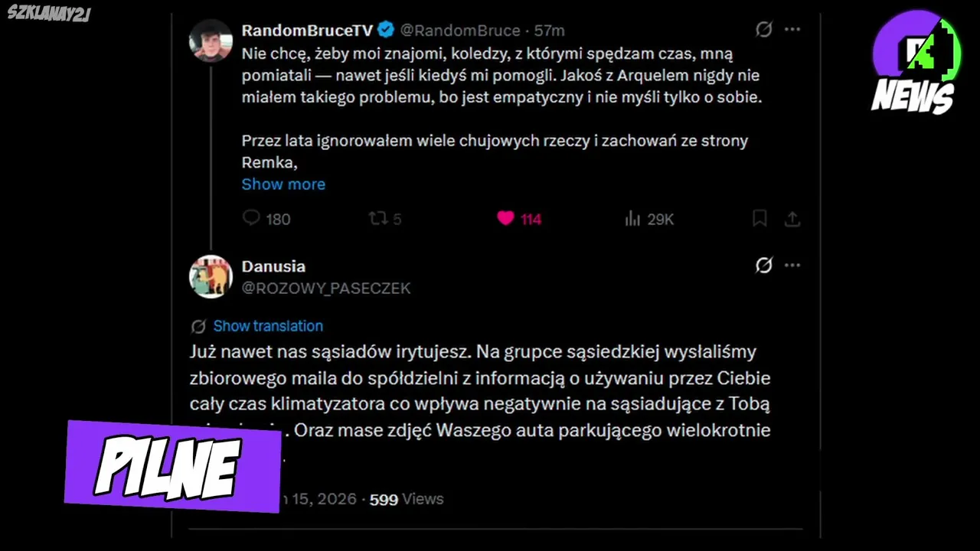Open reply comments on RandomBruceTV tweet
Screen dimensions: 980x551
tap(252, 219)
